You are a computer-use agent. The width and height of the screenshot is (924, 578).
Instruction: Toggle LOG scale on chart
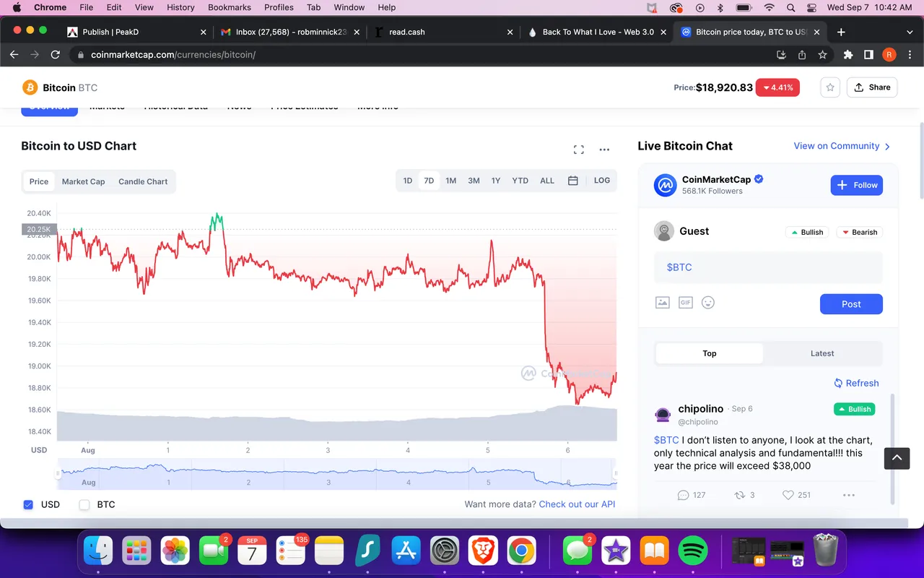pyautogui.click(x=602, y=181)
